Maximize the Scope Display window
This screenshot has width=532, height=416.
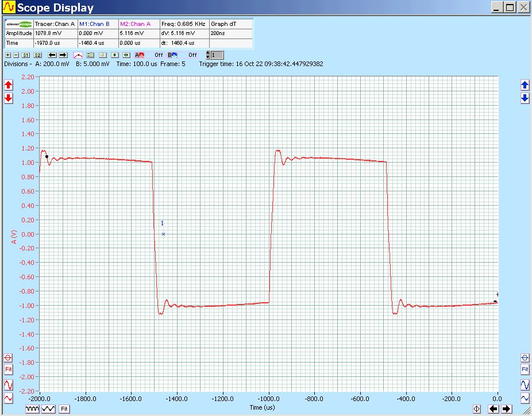point(510,7)
